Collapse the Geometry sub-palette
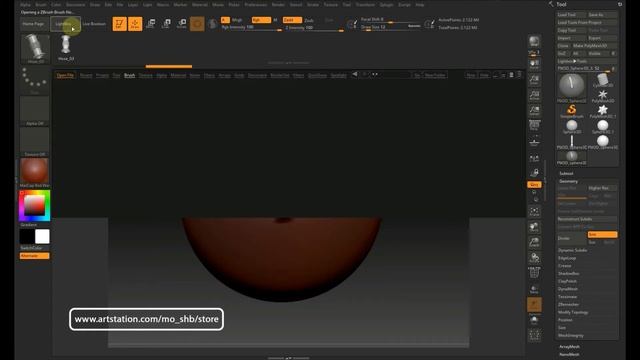 (568, 181)
